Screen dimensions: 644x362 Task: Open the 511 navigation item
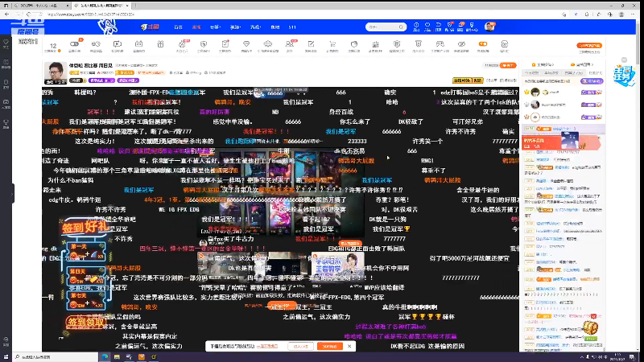pos(292,27)
